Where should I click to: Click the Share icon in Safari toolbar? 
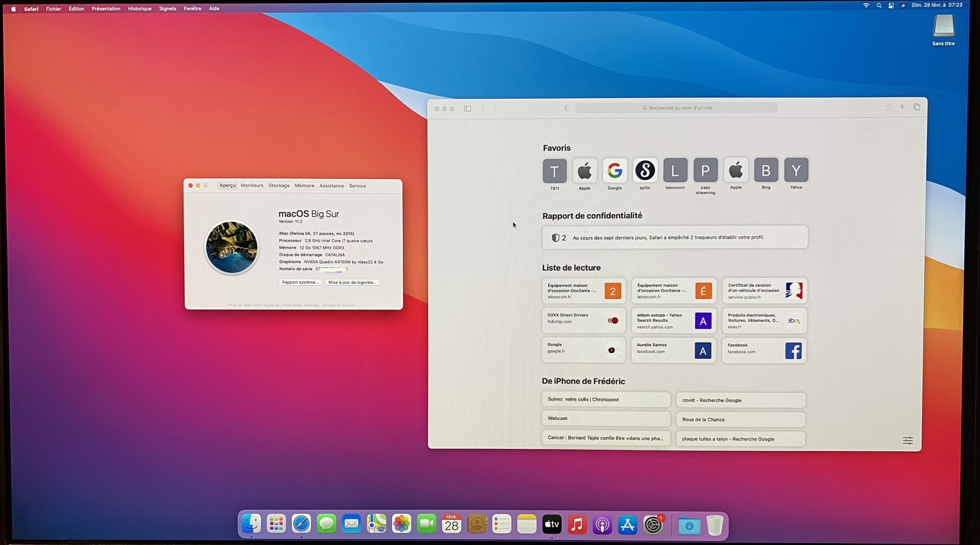tap(888, 107)
